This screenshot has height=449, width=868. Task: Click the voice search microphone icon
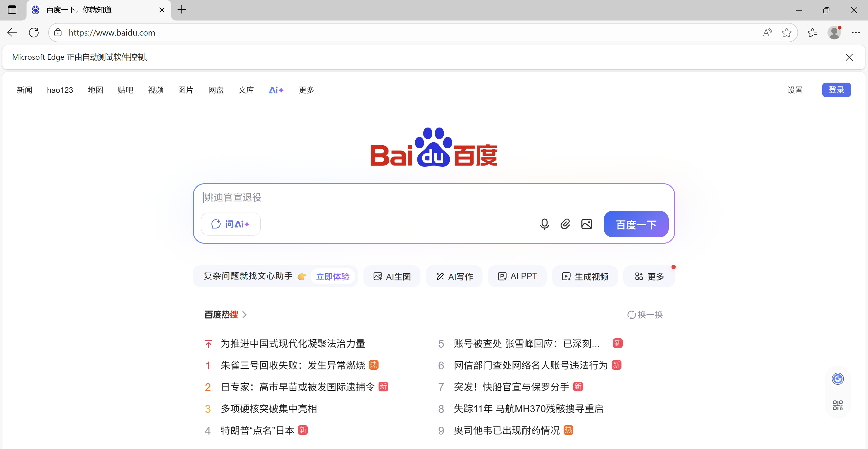544,224
